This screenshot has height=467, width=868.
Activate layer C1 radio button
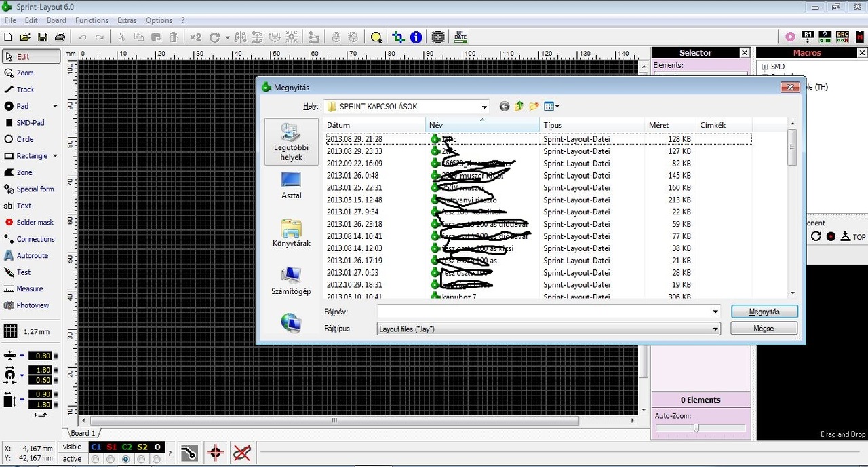[x=95, y=460]
